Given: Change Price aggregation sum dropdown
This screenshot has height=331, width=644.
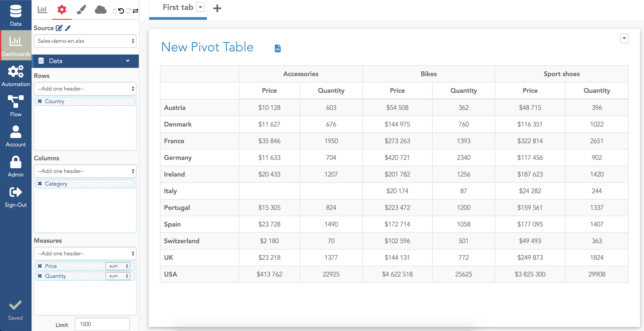Looking at the screenshot, I should (118, 266).
